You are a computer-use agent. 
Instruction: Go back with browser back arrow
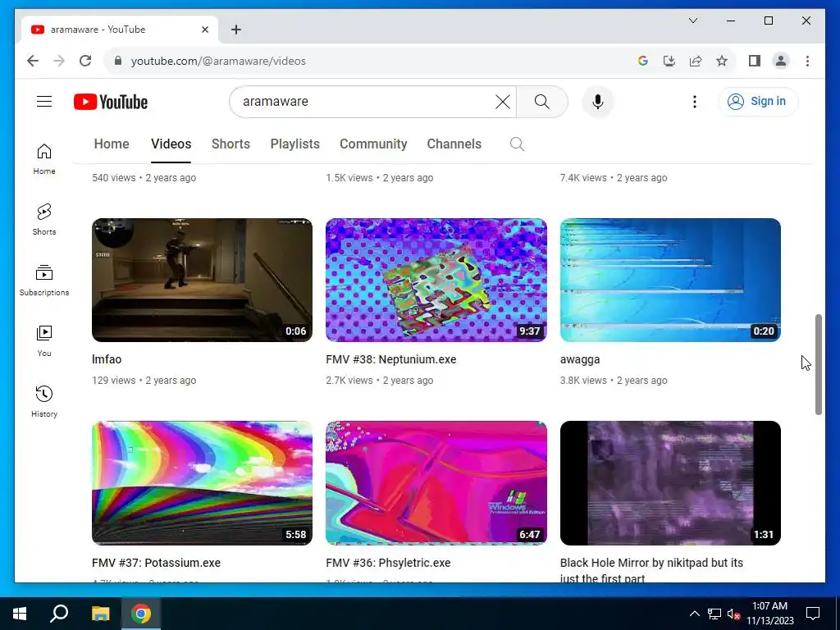(x=33, y=61)
